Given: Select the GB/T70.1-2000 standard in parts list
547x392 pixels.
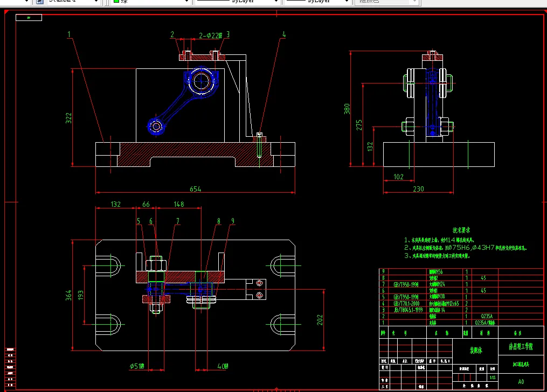Looking at the screenshot, I should tap(406, 304).
